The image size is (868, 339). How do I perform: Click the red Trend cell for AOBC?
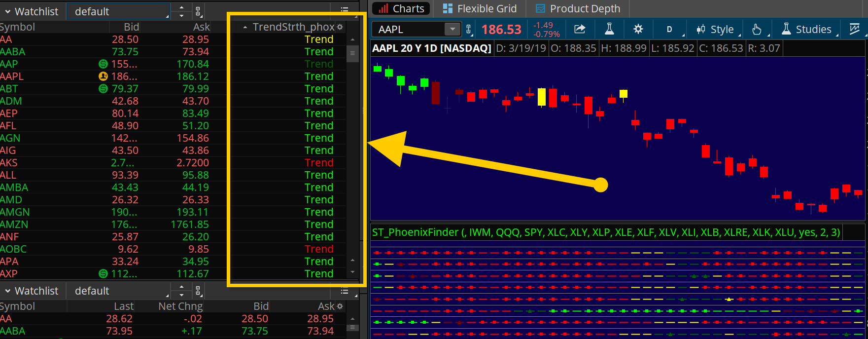click(x=319, y=249)
